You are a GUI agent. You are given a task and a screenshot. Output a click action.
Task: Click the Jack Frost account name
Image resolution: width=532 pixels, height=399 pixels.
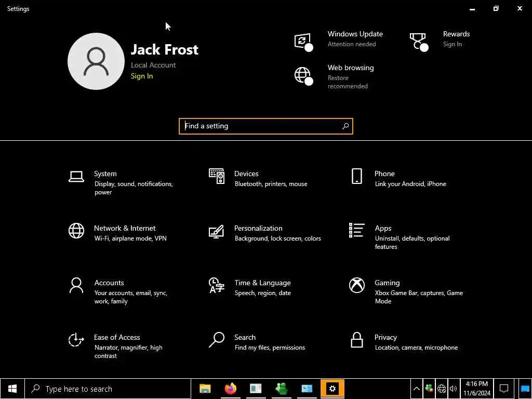coord(164,49)
